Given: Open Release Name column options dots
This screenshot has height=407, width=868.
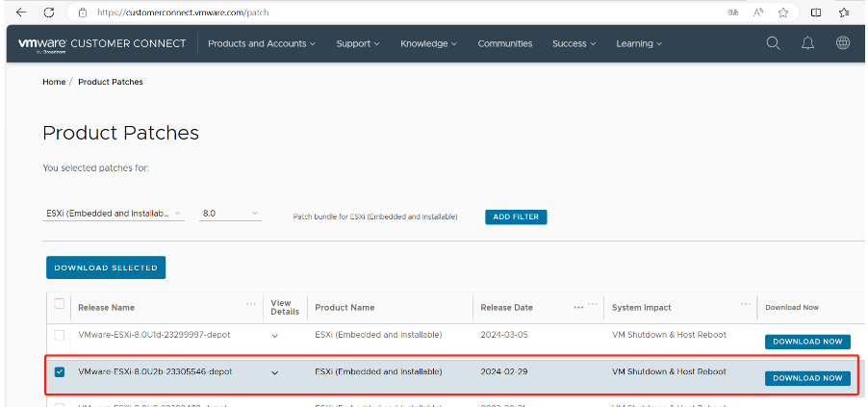Looking at the screenshot, I should (x=251, y=303).
